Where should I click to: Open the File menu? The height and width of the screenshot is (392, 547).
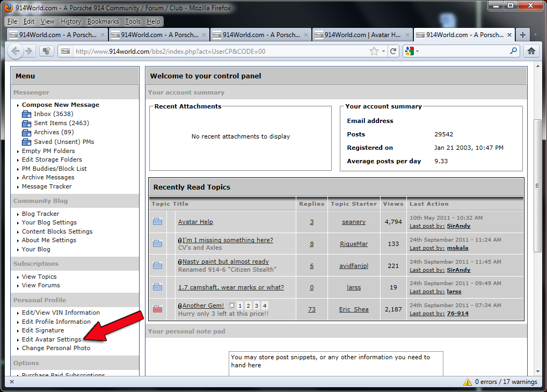[12, 21]
